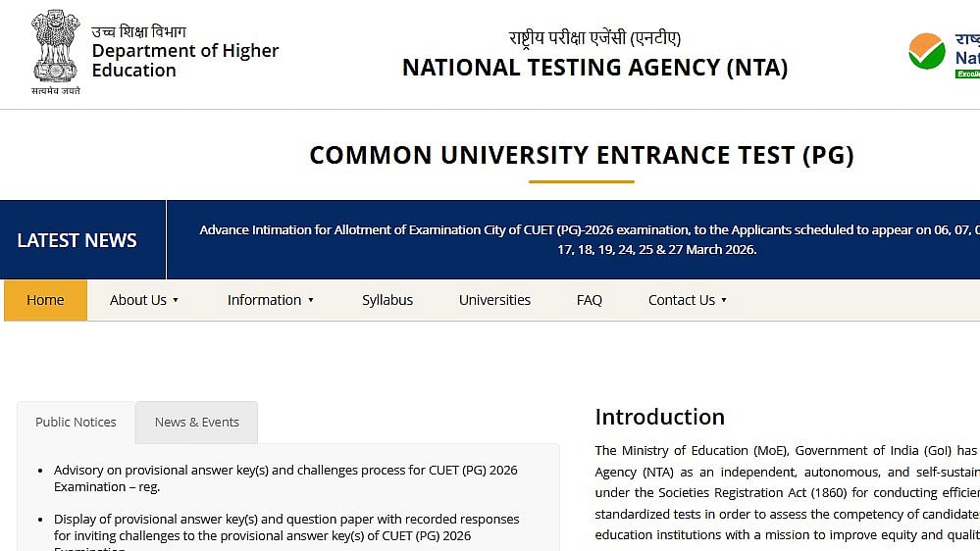Screen dimensions: 980x551
Task: Click the NTA checkmark logo icon
Action: [x=926, y=51]
